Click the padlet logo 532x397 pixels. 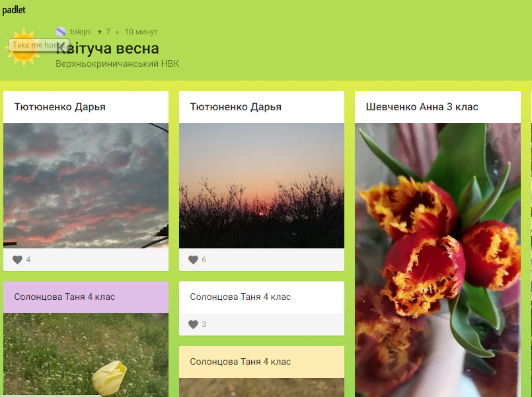14,10
